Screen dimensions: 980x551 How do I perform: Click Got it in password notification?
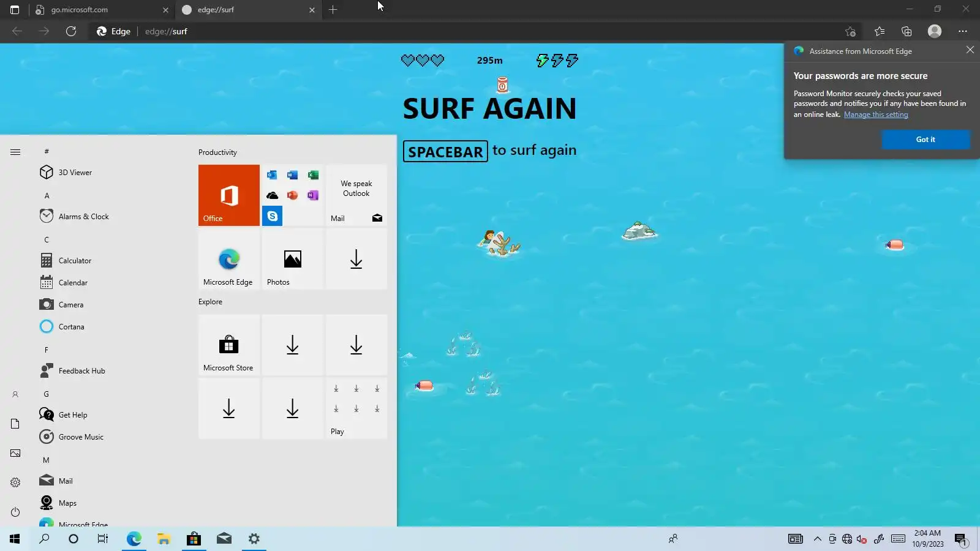coord(925,140)
